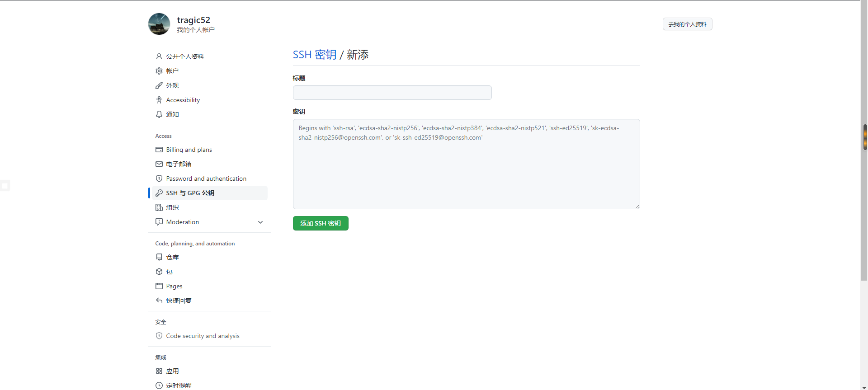Viewport: 868px width, 390px height.
Task: Select SSH 与 GPG 公钥 in sidebar
Action: (210, 193)
